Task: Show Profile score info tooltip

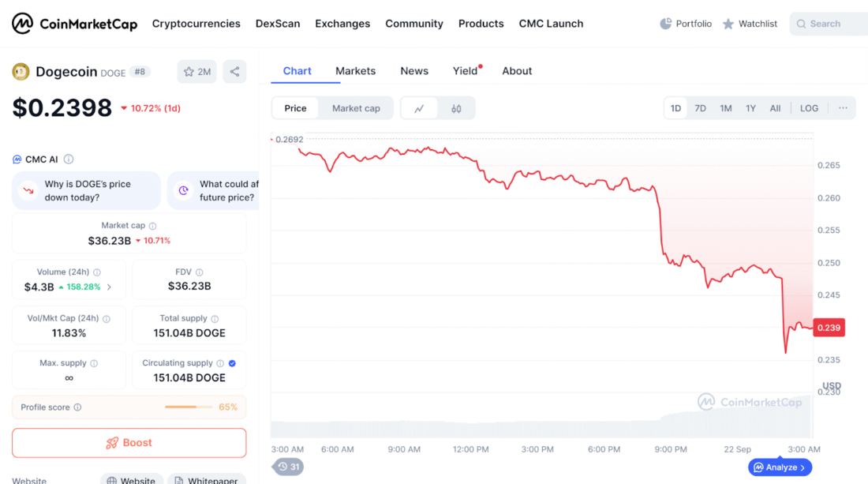Action: 77,407
